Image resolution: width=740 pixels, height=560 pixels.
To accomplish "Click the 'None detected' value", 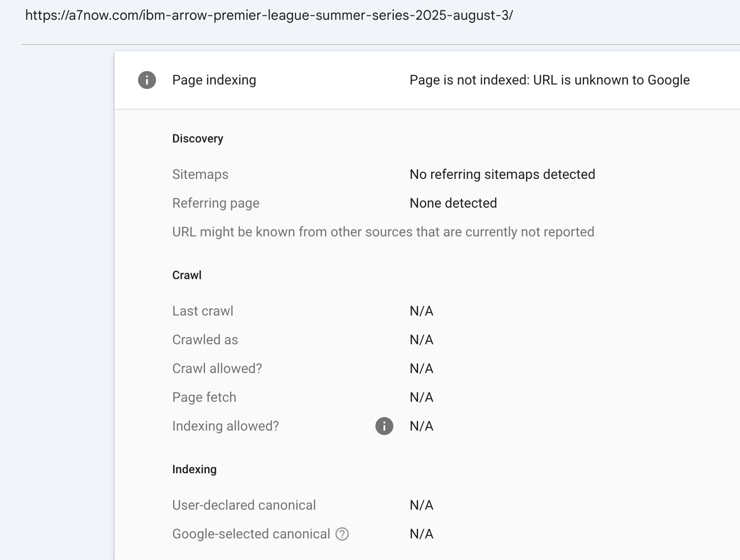I will click(x=453, y=203).
